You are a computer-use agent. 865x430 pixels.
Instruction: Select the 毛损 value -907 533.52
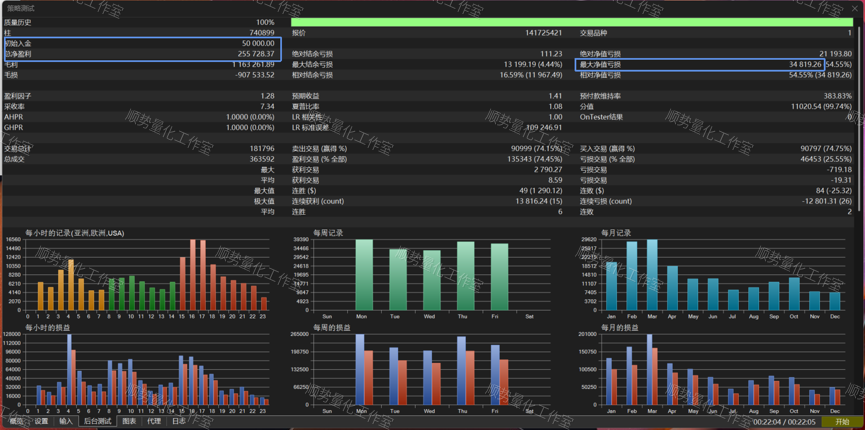pos(255,75)
